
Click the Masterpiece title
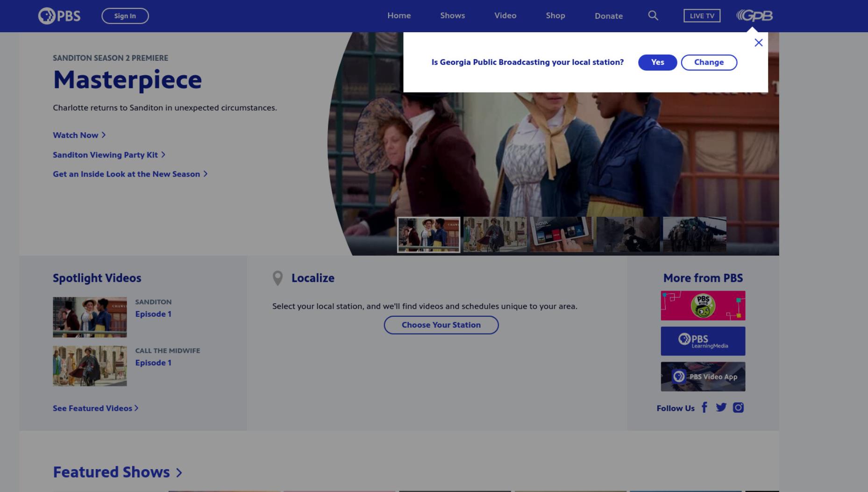point(127,79)
